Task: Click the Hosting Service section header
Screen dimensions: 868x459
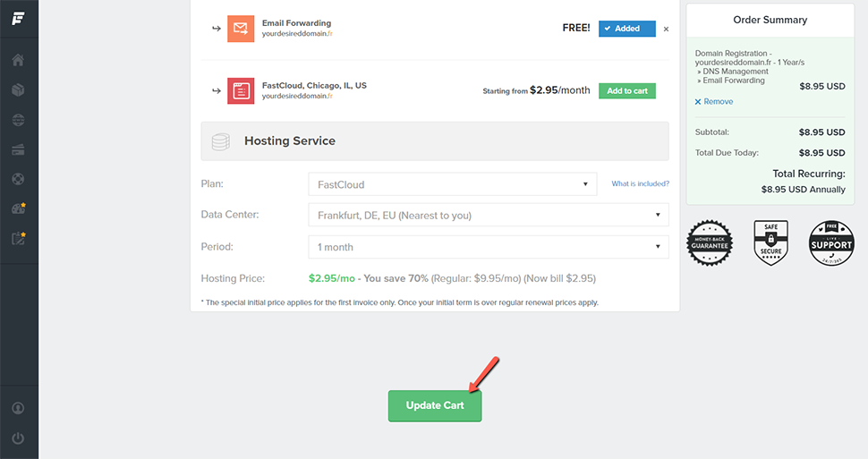Action: [x=435, y=141]
